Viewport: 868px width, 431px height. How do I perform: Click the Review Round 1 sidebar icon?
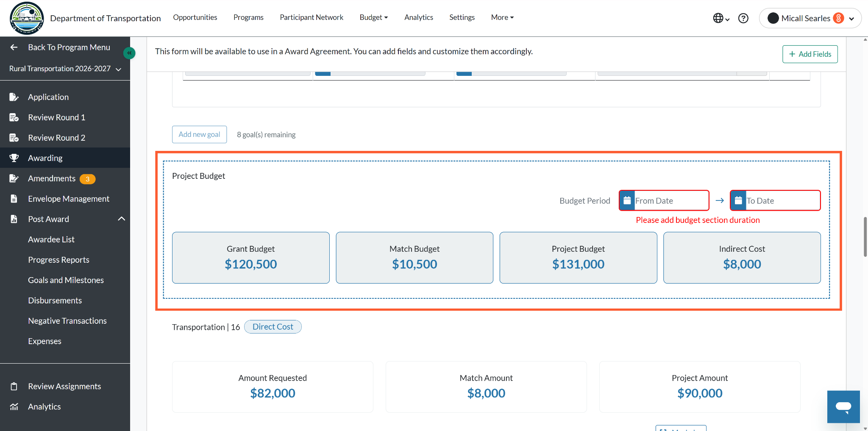(14, 117)
